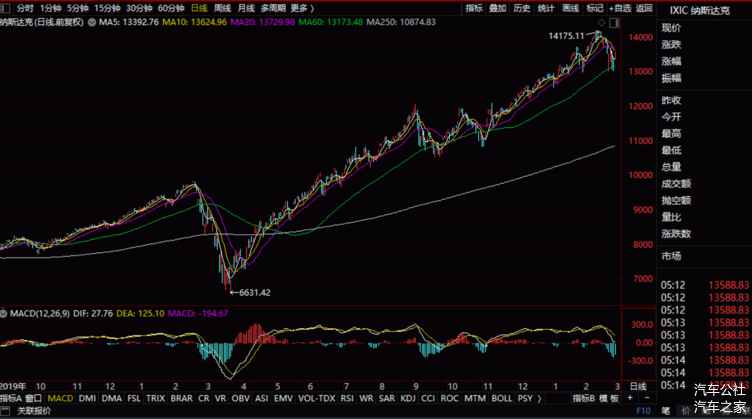Select the 15分钟 period tab
The width and height of the screenshot is (752, 419).
click(106, 8)
